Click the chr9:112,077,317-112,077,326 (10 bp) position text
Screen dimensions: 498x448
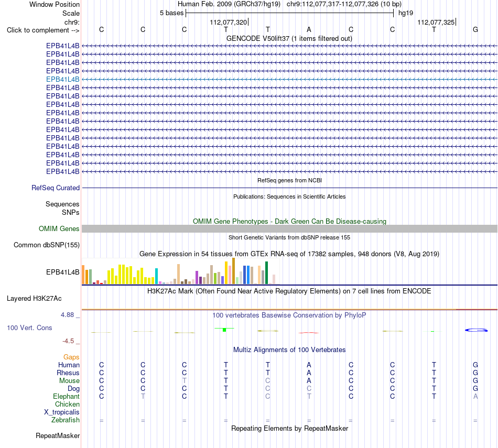[344, 4]
